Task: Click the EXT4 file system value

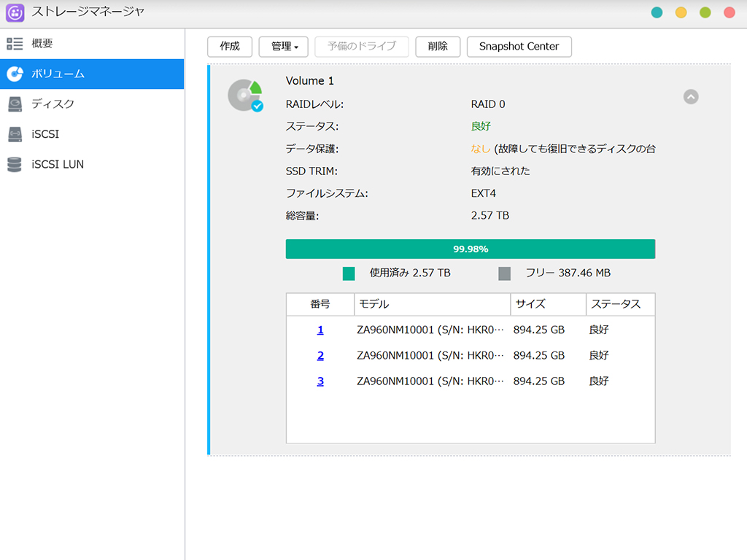Action: 483,193
